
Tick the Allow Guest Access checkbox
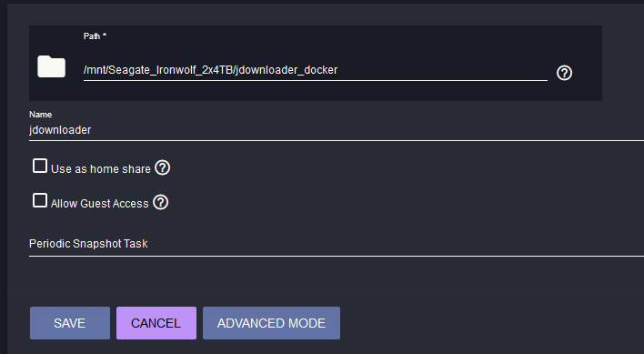click(x=40, y=200)
